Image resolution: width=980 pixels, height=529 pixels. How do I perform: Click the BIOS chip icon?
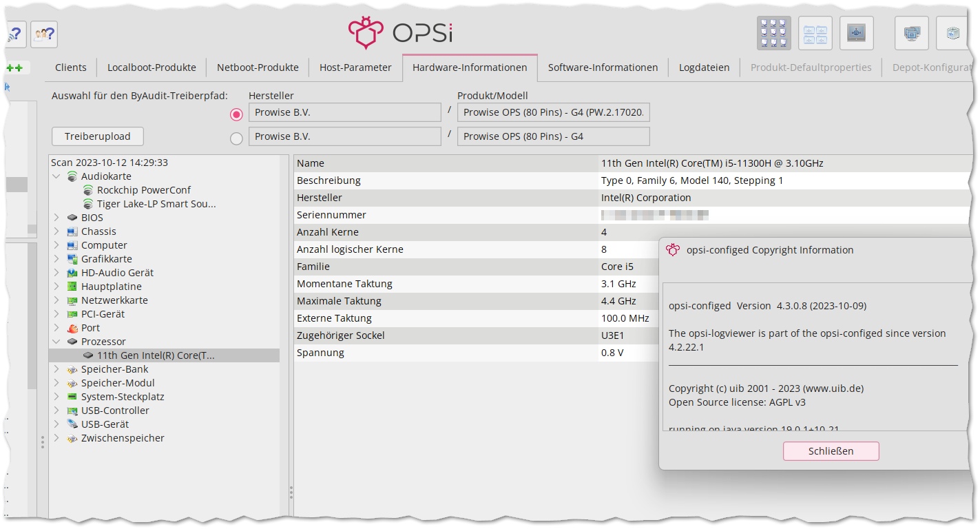point(72,218)
